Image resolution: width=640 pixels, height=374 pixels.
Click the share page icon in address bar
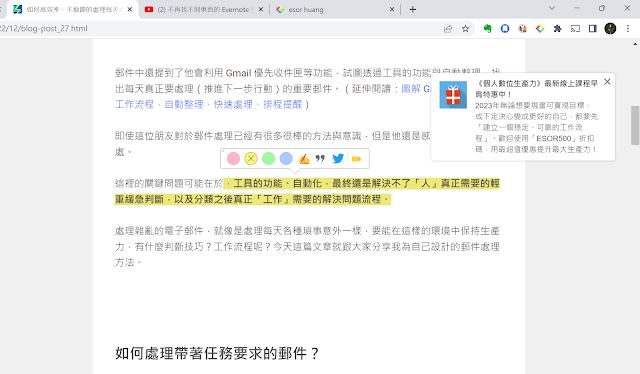448,29
